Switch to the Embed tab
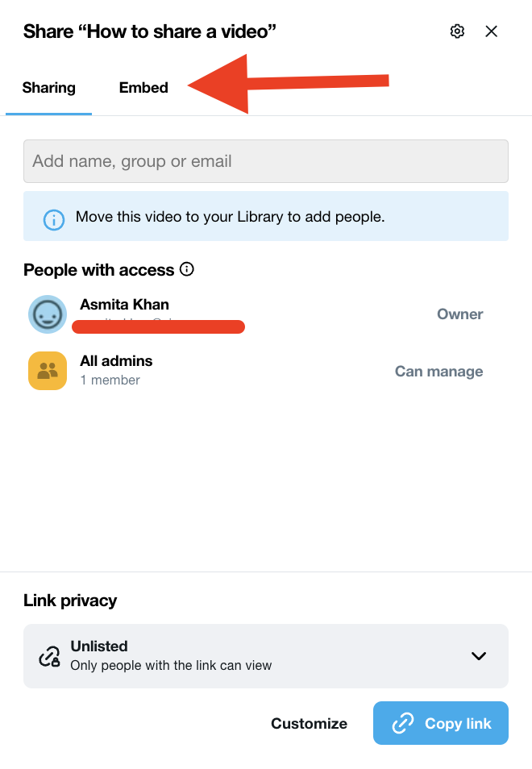Screen dimensions: 532x769 click(x=143, y=88)
